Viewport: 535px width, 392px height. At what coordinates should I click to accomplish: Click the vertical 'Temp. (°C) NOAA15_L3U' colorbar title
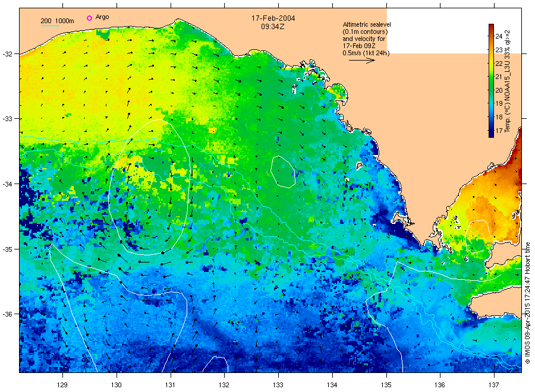pos(508,81)
